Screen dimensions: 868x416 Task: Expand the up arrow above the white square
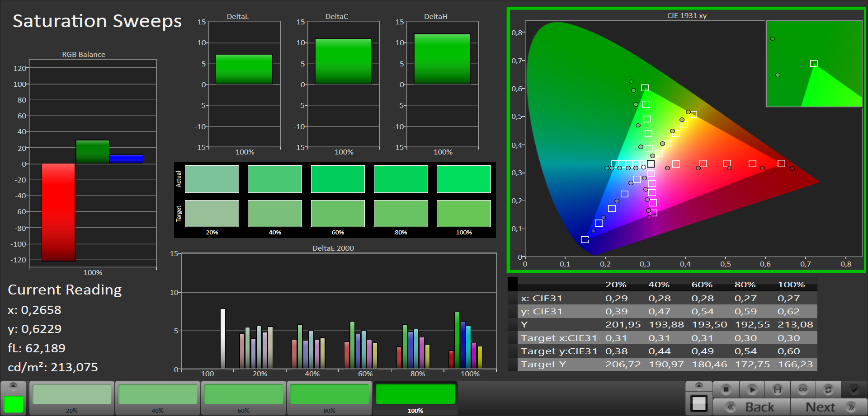coord(699,386)
